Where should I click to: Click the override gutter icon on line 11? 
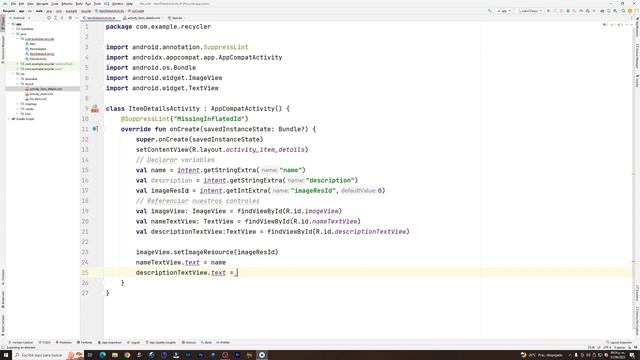click(x=95, y=129)
